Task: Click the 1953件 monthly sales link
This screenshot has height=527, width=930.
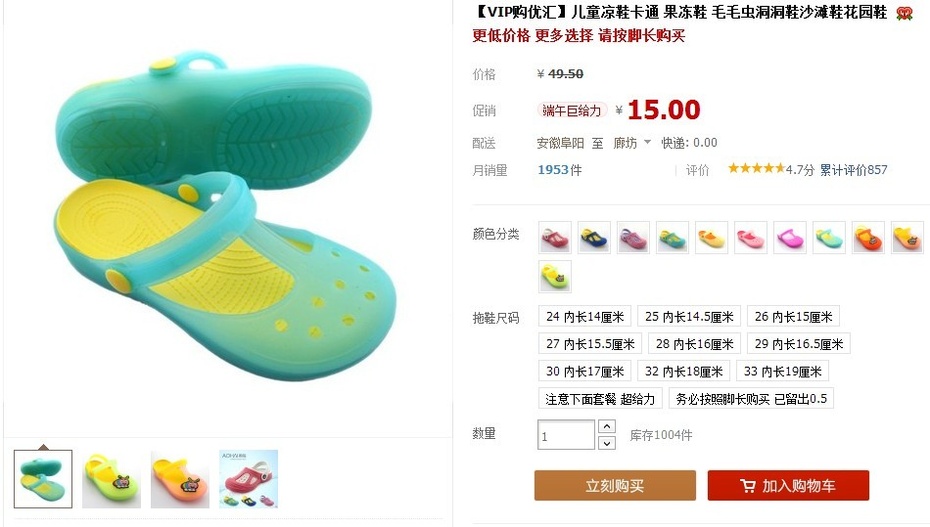Action: click(559, 170)
